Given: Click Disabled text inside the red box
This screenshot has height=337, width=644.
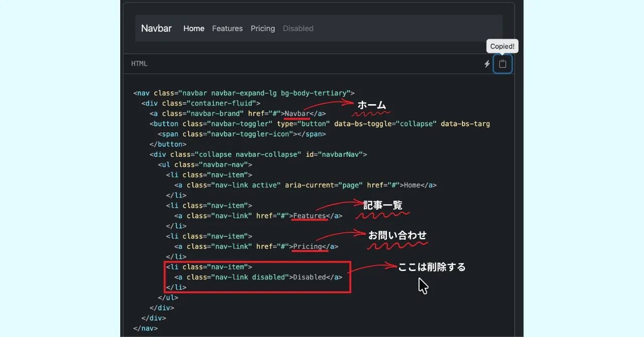Looking at the screenshot, I should pyautogui.click(x=309, y=277).
